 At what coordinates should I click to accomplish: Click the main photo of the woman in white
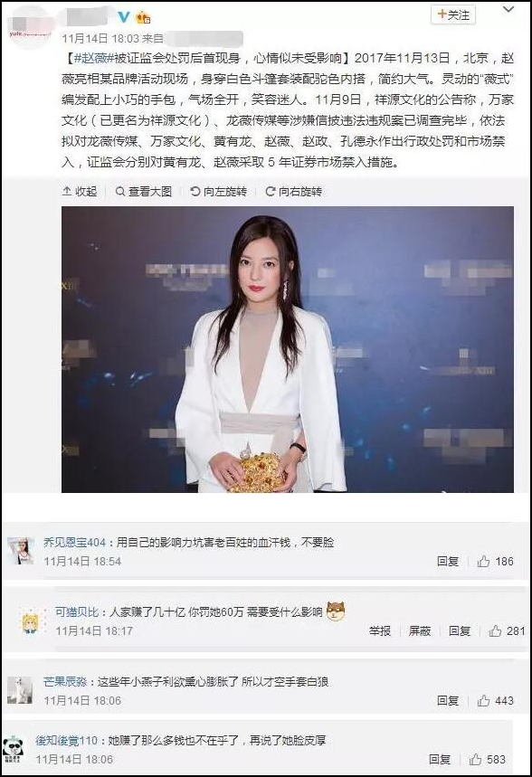(x=288, y=349)
